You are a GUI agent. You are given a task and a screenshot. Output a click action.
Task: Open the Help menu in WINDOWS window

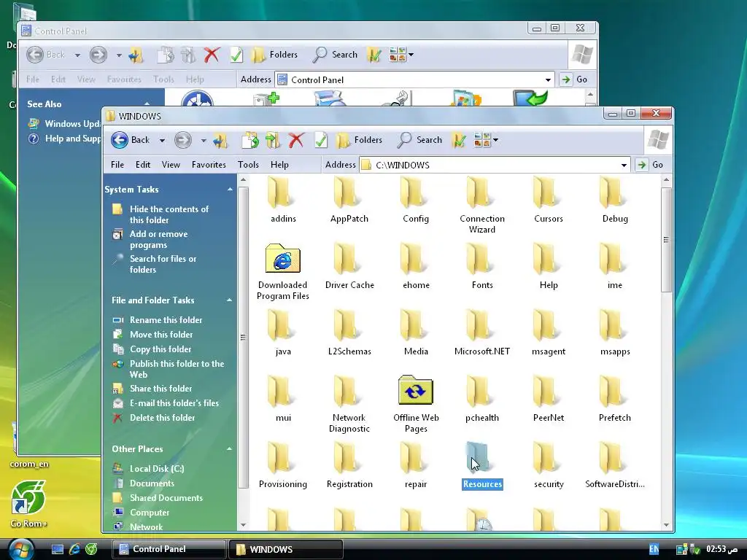coord(279,165)
